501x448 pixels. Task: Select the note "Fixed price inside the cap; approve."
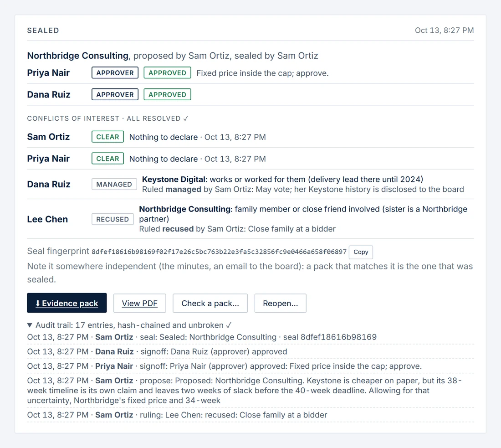point(262,73)
